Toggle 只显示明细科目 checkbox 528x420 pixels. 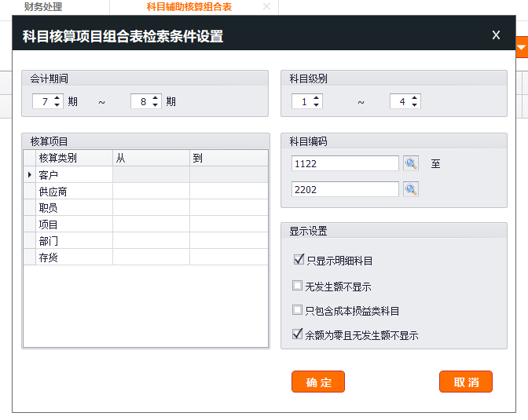(298, 260)
